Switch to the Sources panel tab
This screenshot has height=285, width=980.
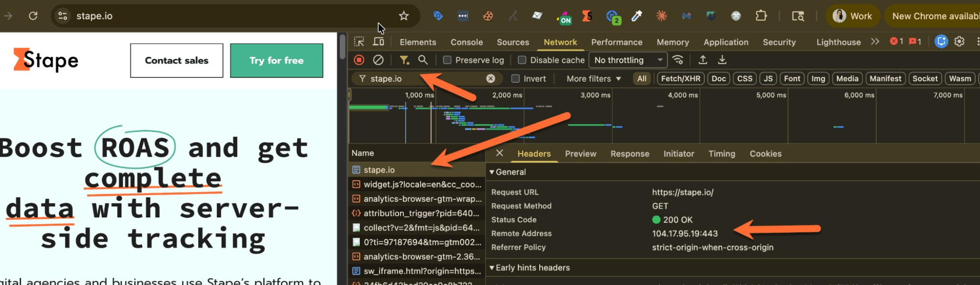pyautogui.click(x=513, y=42)
